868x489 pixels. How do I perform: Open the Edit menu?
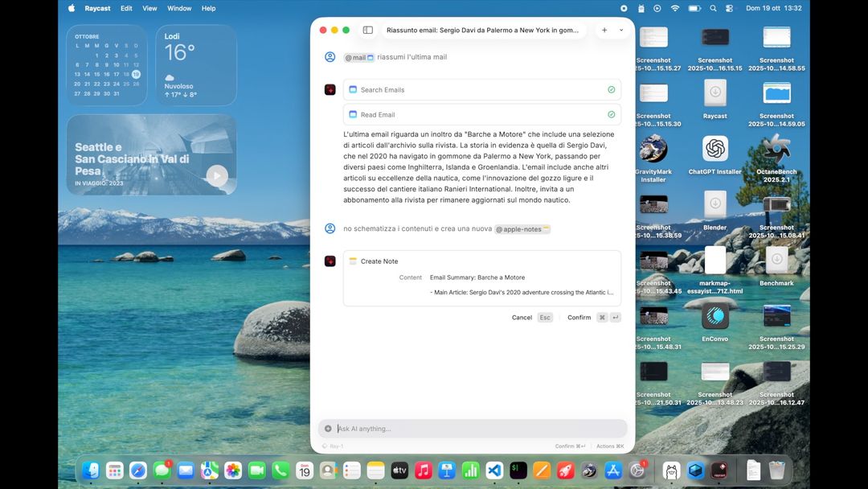pos(126,8)
